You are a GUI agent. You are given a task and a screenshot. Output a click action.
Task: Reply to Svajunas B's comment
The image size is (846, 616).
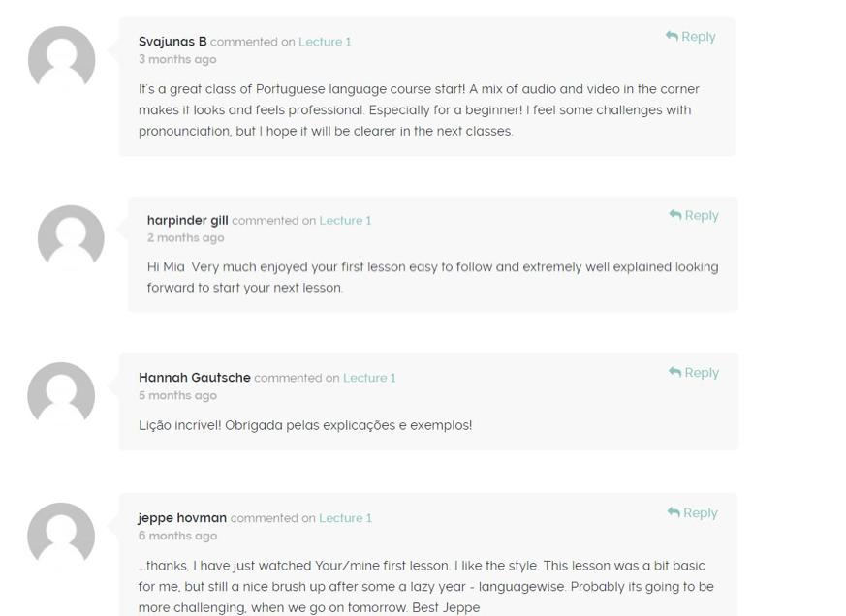(x=691, y=37)
